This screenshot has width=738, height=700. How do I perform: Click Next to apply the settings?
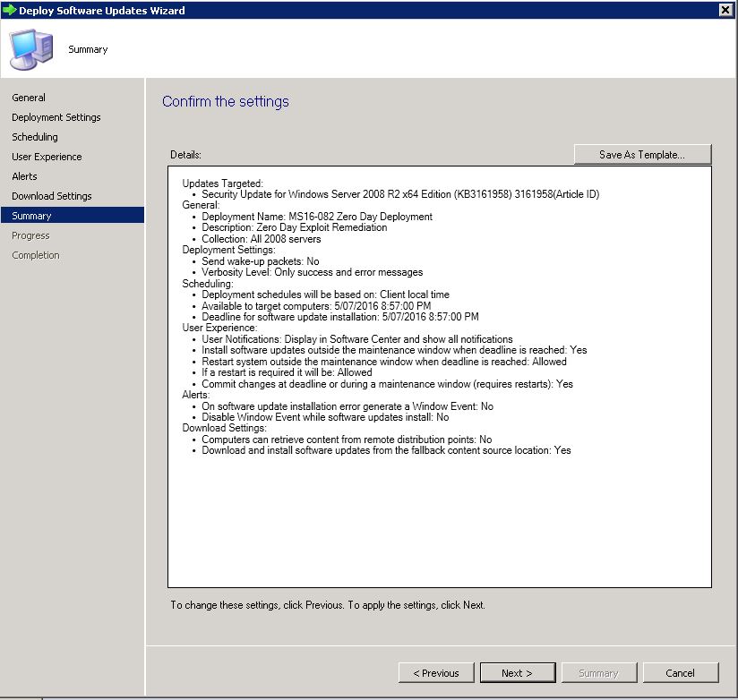(x=518, y=673)
